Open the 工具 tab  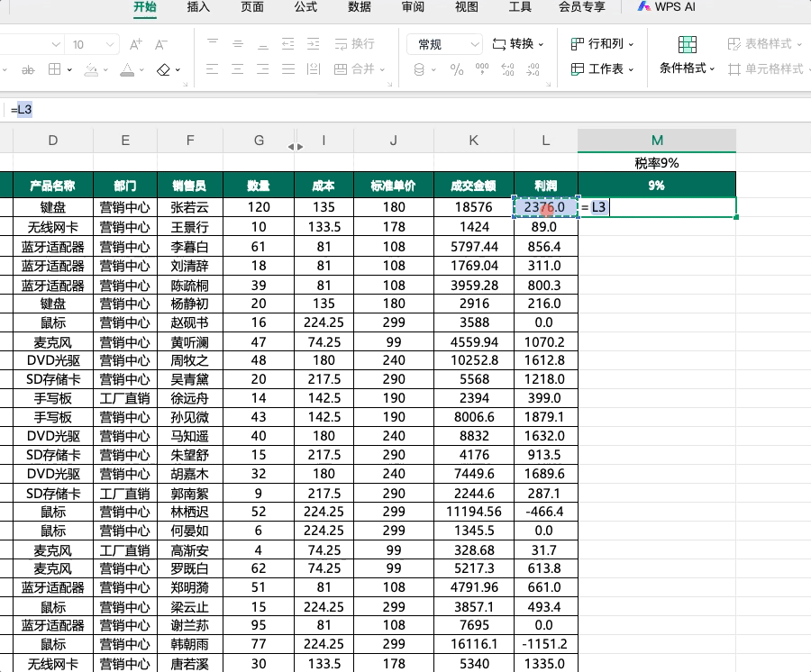point(520,6)
